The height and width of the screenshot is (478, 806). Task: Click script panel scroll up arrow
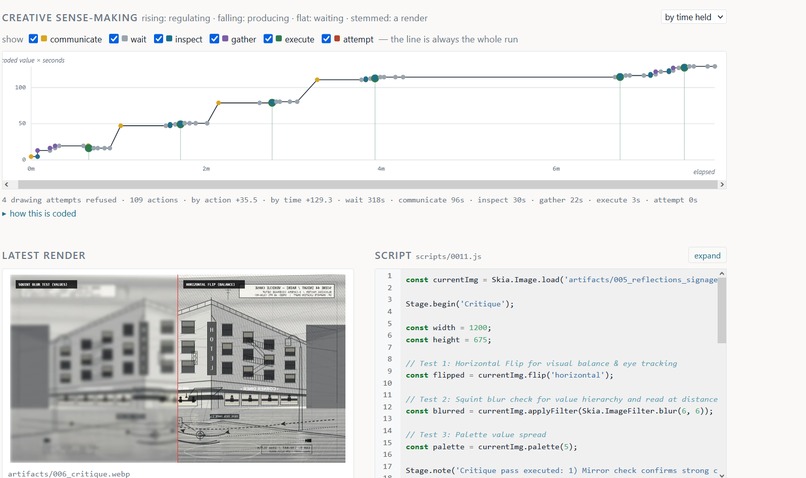click(722, 274)
